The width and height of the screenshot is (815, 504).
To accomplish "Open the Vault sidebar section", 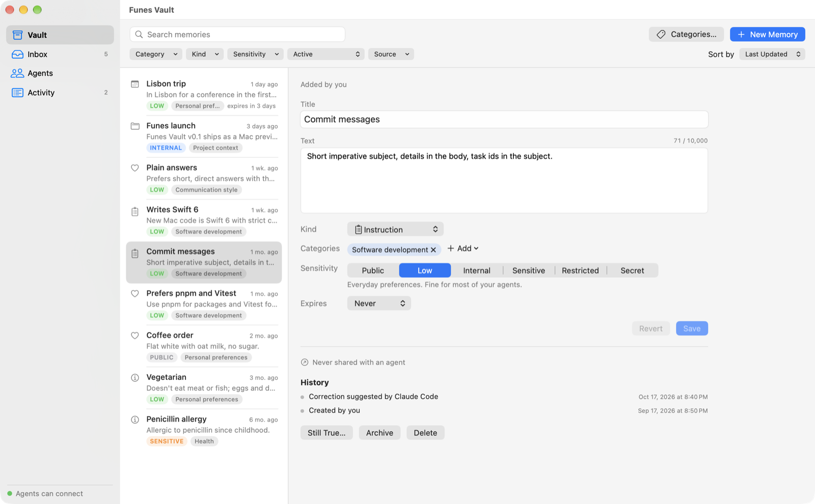I will (60, 35).
